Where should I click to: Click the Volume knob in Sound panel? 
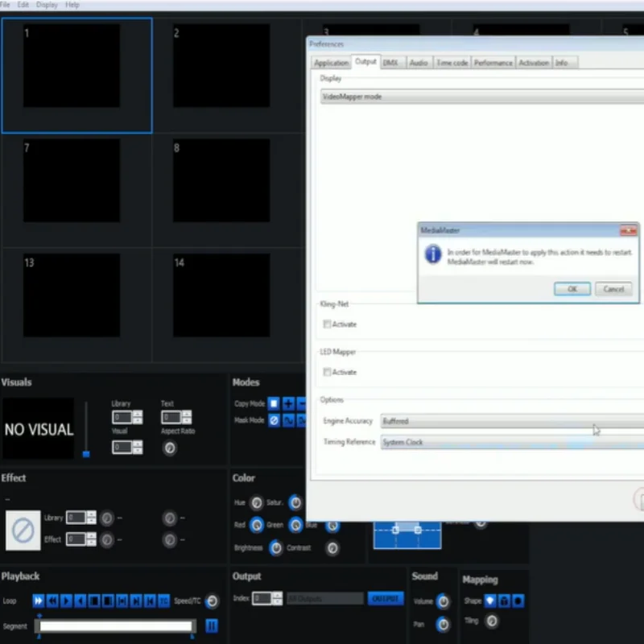tap(443, 601)
